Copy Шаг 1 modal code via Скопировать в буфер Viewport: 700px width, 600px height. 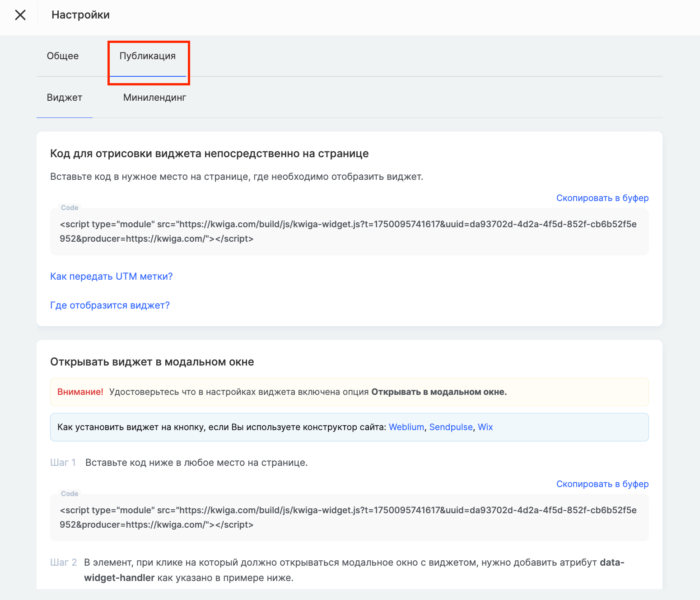602,484
